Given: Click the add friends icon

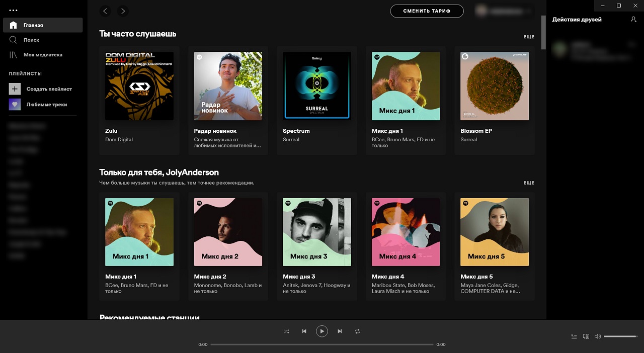Looking at the screenshot, I should (633, 19).
